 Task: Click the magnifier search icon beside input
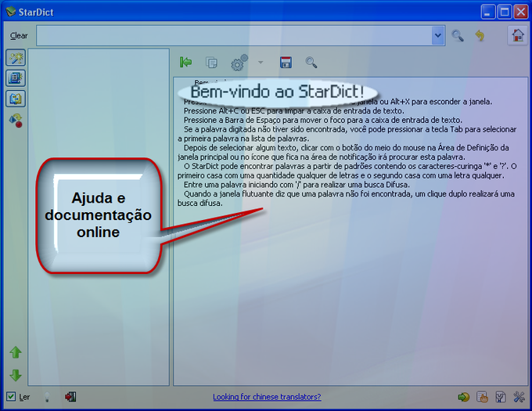click(458, 35)
